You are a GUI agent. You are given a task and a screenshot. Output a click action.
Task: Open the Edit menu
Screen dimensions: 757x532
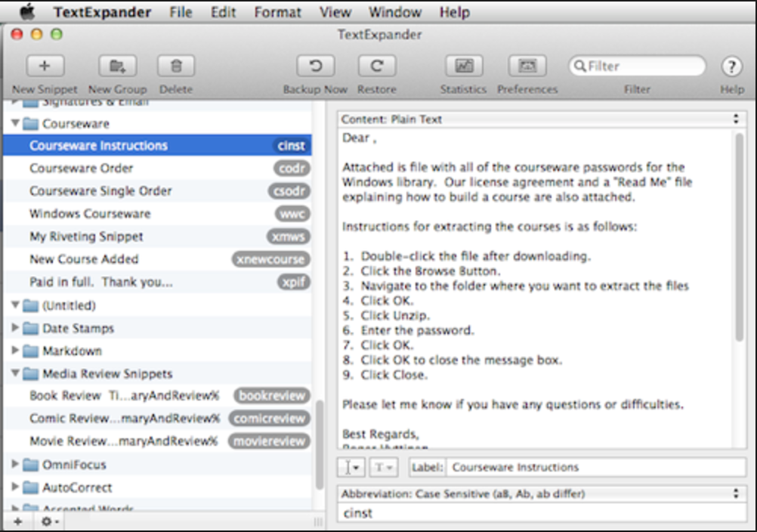pos(223,12)
